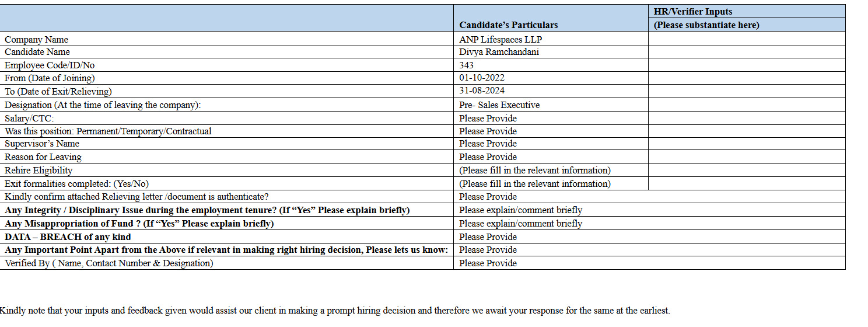Select the Pre- Sales Executive designation cell

click(x=499, y=105)
